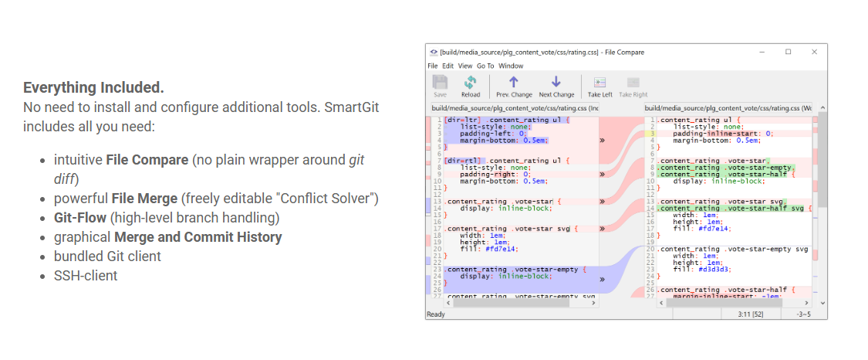
Task: Click the vertical scrollbar thumb on the right edge
Action: pos(822,160)
